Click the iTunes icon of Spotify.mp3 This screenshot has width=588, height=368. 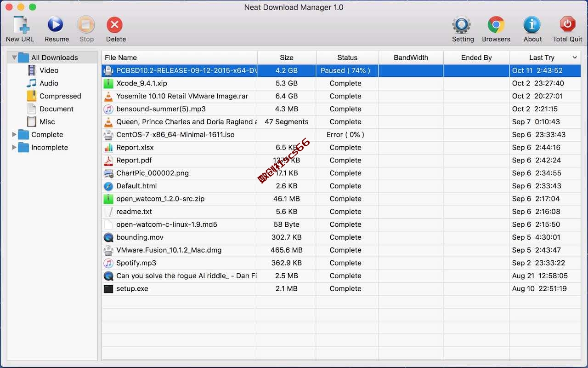pyautogui.click(x=108, y=264)
